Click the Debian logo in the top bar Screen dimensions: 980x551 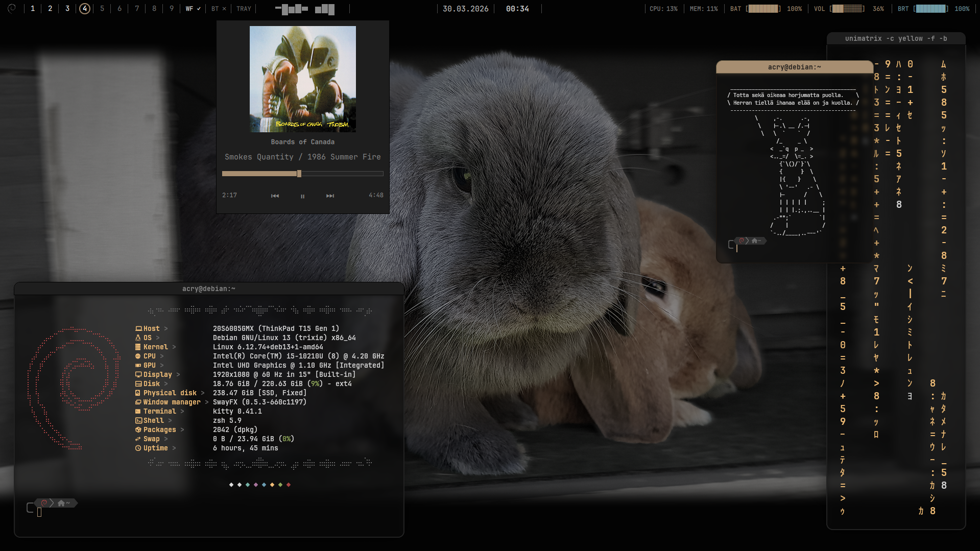click(12, 8)
